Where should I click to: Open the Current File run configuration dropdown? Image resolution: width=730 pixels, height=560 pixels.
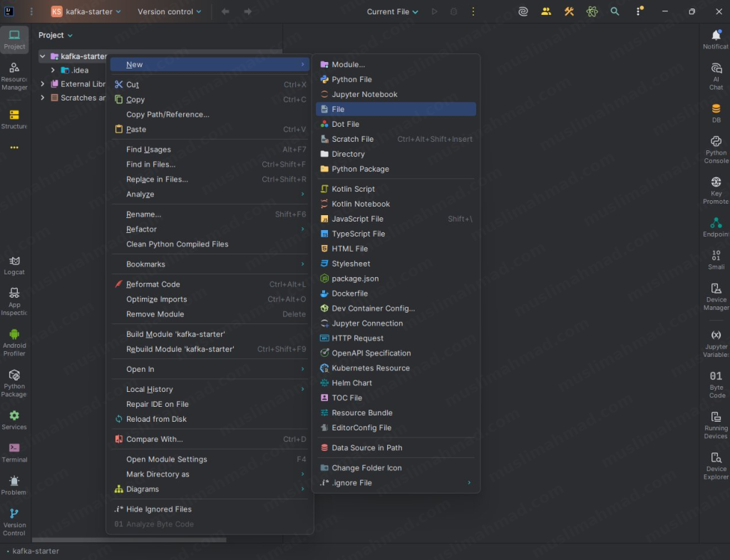pyautogui.click(x=391, y=11)
